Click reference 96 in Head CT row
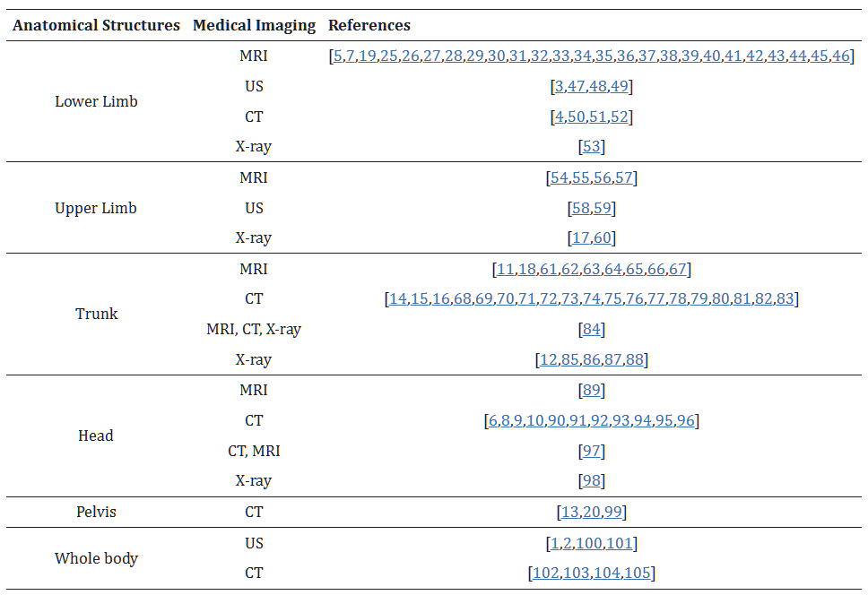The image size is (868, 595). pos(686,421)
